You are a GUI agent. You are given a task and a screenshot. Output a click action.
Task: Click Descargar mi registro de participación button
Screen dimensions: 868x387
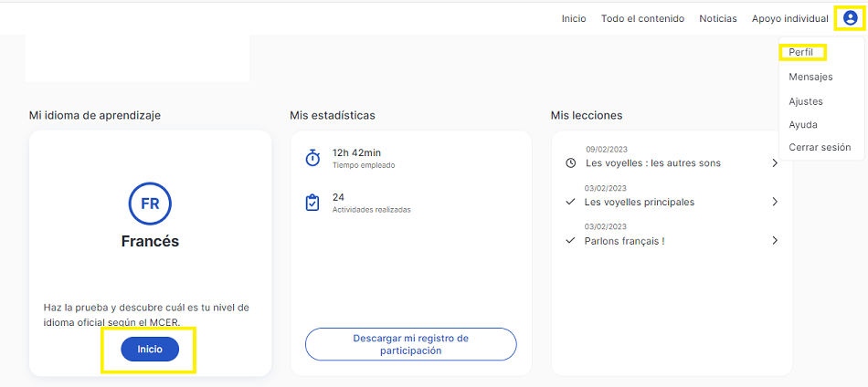click(411, 344)
